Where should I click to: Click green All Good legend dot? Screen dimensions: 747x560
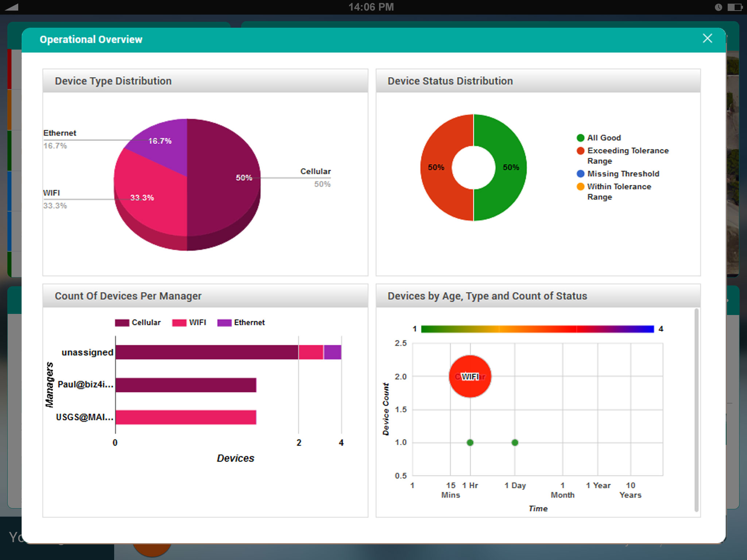coord(580,138)
